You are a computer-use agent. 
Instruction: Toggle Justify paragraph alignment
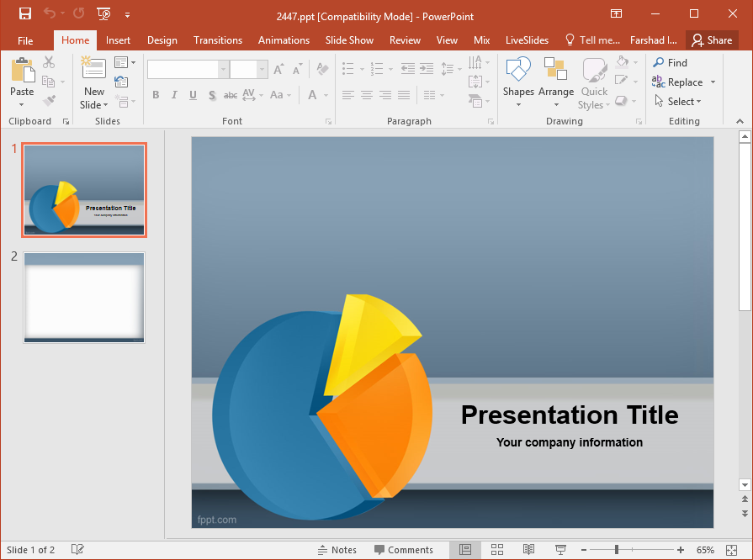(x=404, y=95)
